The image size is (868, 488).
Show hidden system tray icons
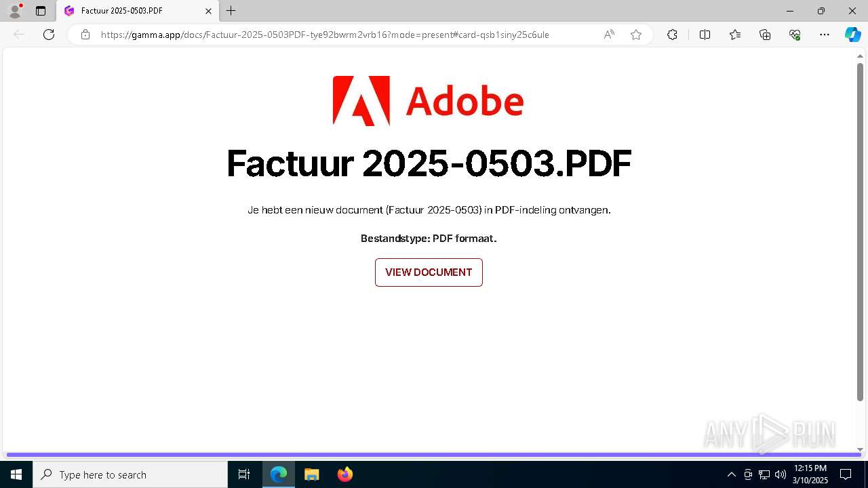(x=731, y=474)
